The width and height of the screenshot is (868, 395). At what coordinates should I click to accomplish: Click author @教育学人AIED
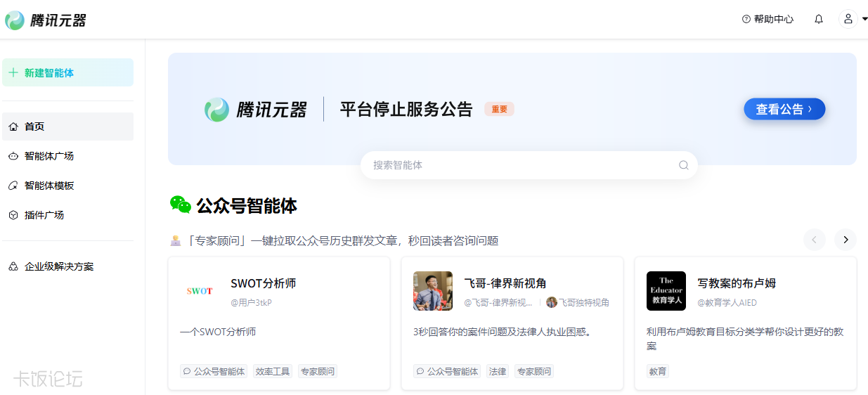tap(727, 303)
